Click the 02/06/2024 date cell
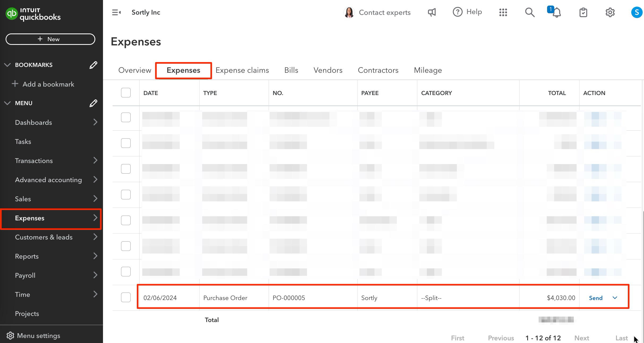The height and width of the screenshot is (343, 644). coord(160,298)
